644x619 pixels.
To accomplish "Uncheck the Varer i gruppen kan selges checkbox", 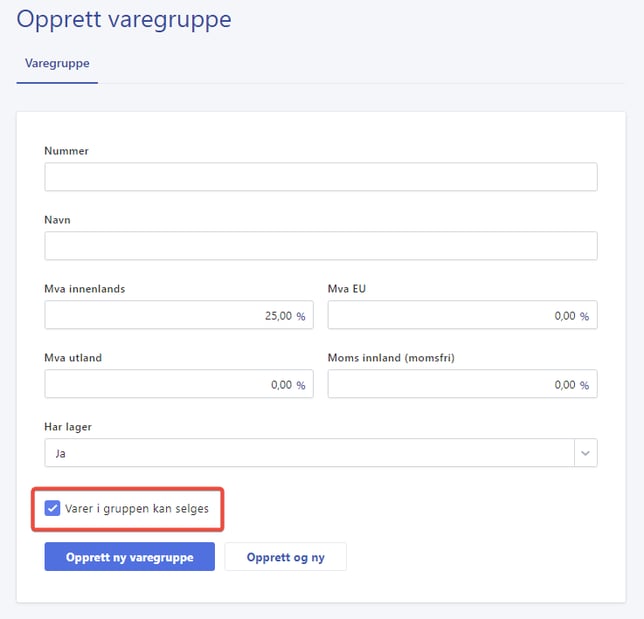I will pos(53,509).
